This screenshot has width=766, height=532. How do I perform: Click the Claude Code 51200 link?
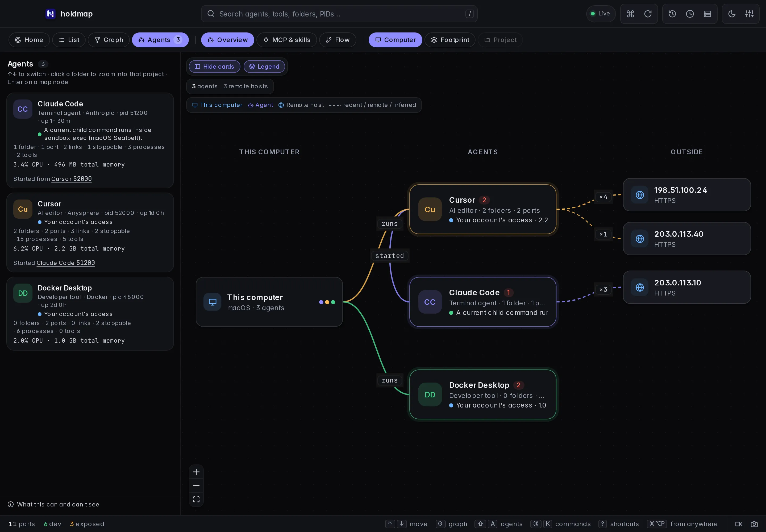coord(66,263)
